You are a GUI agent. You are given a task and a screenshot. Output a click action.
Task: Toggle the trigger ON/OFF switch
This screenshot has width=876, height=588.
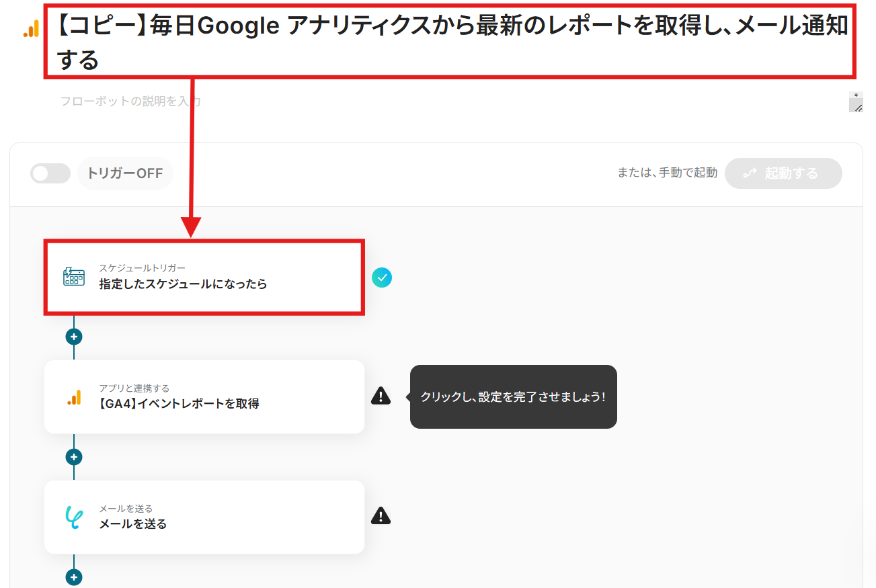(50, 173)
